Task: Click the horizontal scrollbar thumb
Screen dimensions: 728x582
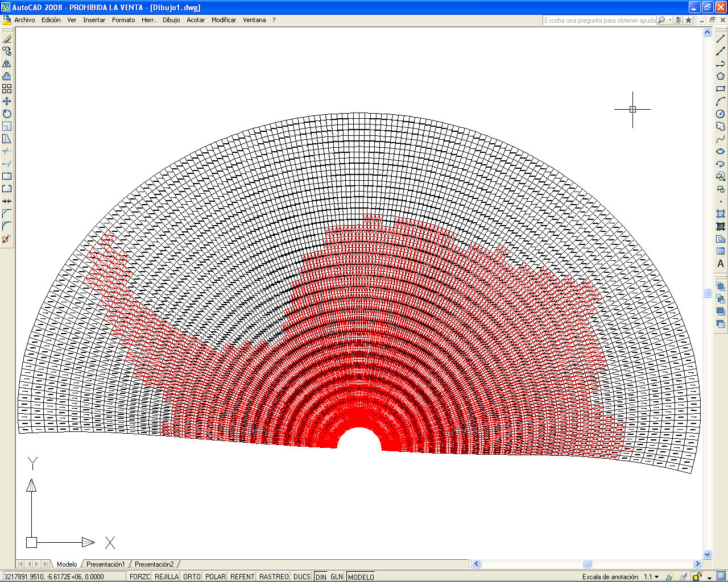Action: click(588, 564)
